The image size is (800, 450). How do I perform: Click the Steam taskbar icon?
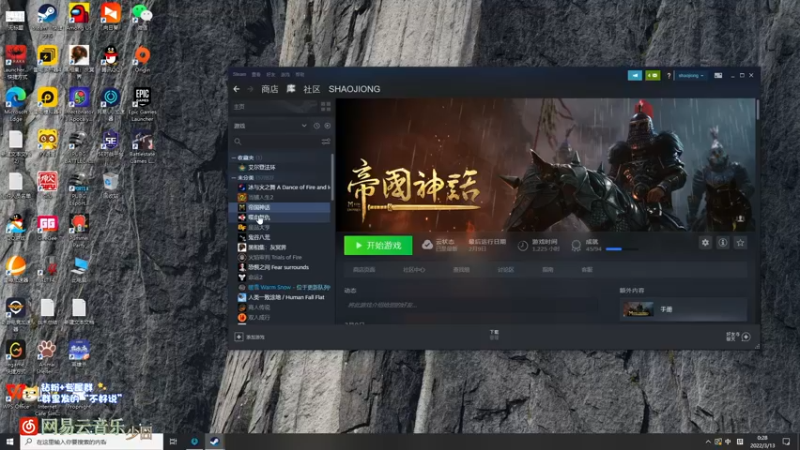[x=214, y=442]
